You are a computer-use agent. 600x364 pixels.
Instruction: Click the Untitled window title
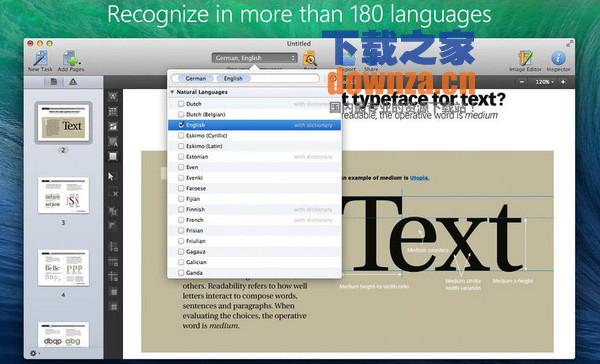pos(298,44)
